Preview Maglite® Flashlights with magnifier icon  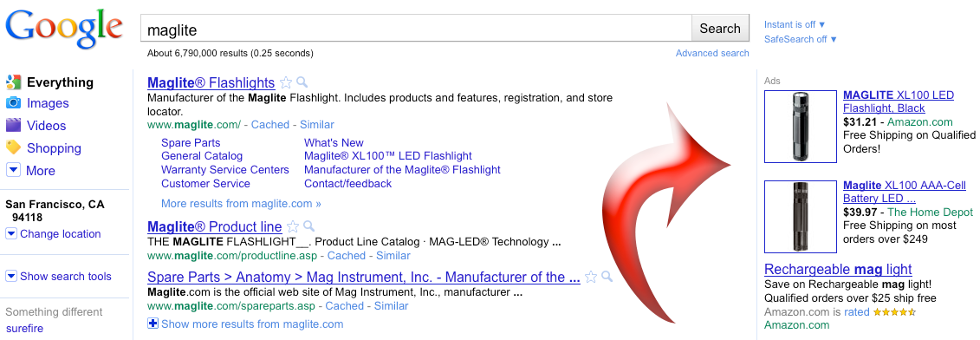click(x=302, y=82)
